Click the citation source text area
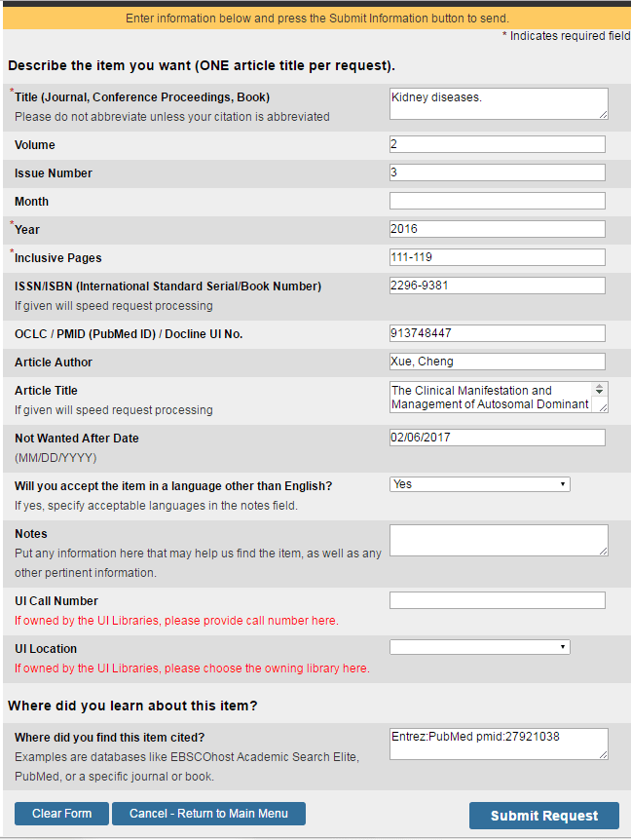The height and width of the screenshot is (840, 631). [498, 744]
